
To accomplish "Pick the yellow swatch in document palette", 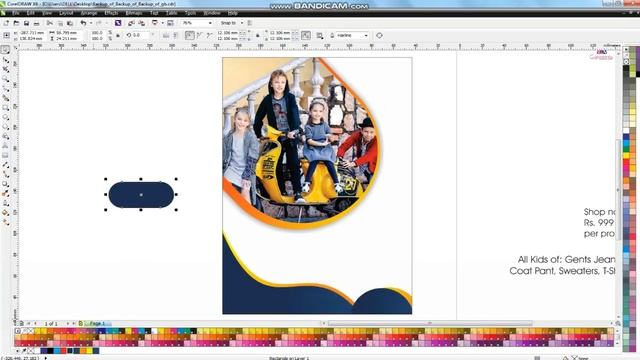I will tap(89, 351).
